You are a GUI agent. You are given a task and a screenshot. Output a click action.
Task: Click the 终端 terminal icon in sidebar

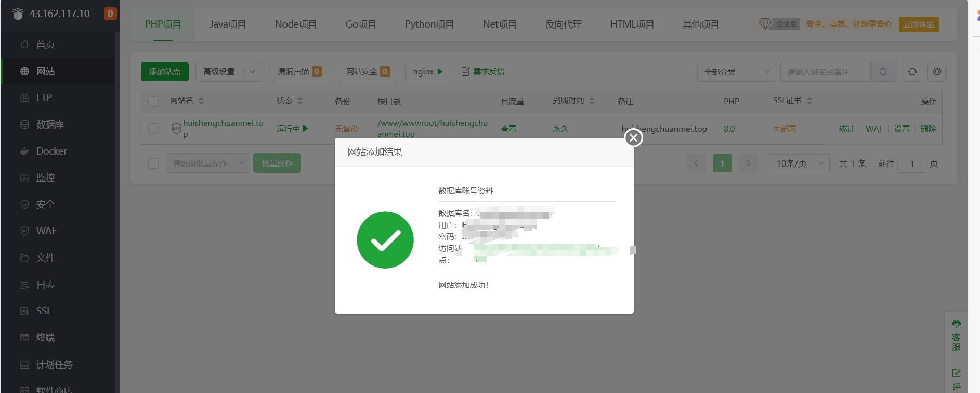coord(24,338)
